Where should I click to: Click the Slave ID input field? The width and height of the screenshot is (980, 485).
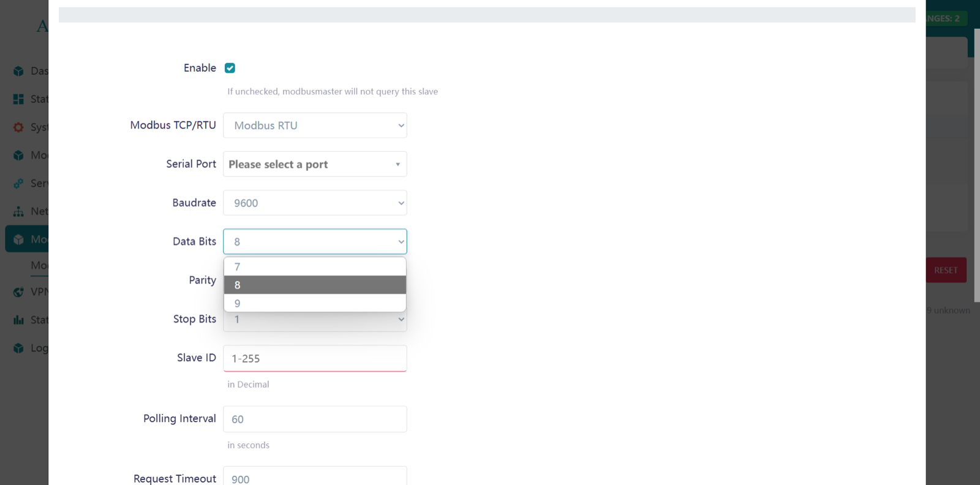click(x=315, y=358)
